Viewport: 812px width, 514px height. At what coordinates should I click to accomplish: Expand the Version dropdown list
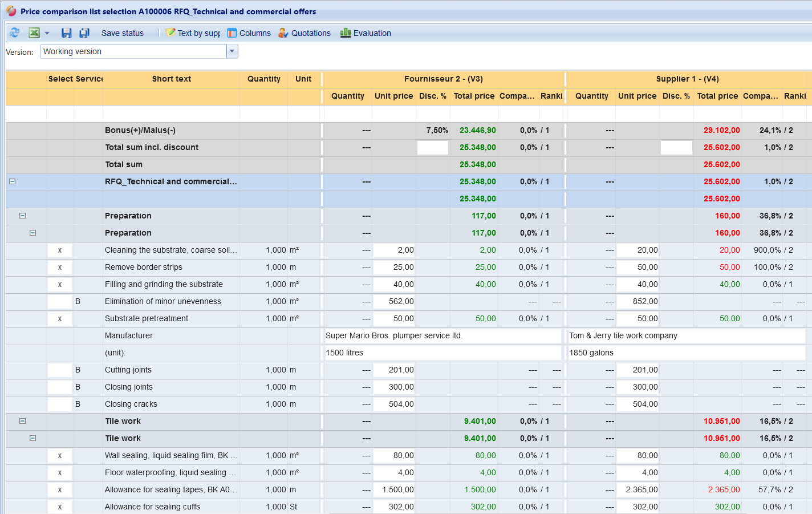coord(232,51)
